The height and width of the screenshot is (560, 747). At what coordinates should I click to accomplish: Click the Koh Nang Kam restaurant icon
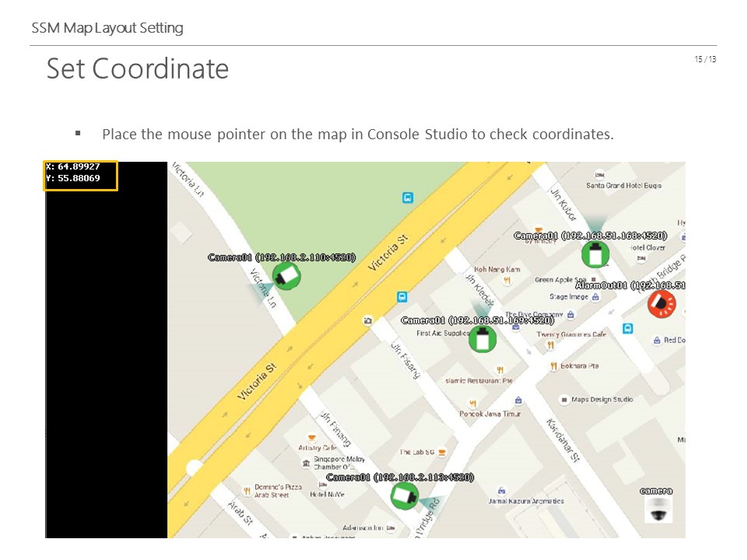[507, 280]
